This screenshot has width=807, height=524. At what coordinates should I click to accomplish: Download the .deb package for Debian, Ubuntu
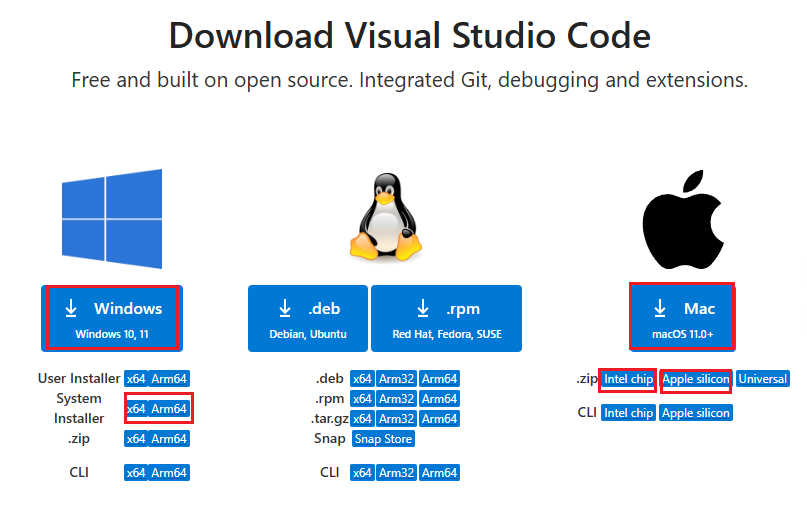(x=308, y=319)
